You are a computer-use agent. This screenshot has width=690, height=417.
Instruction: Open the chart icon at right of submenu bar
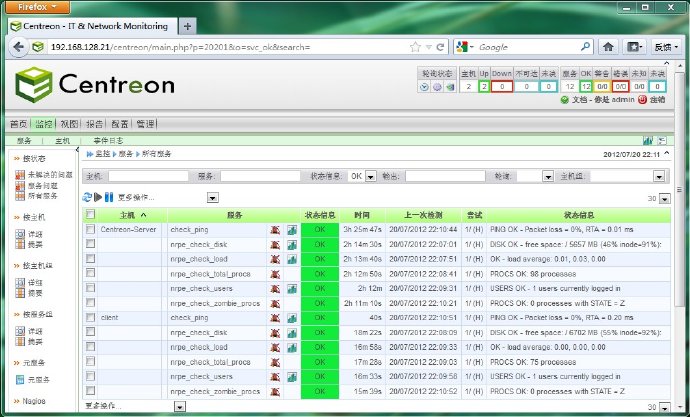pos(648,141)
